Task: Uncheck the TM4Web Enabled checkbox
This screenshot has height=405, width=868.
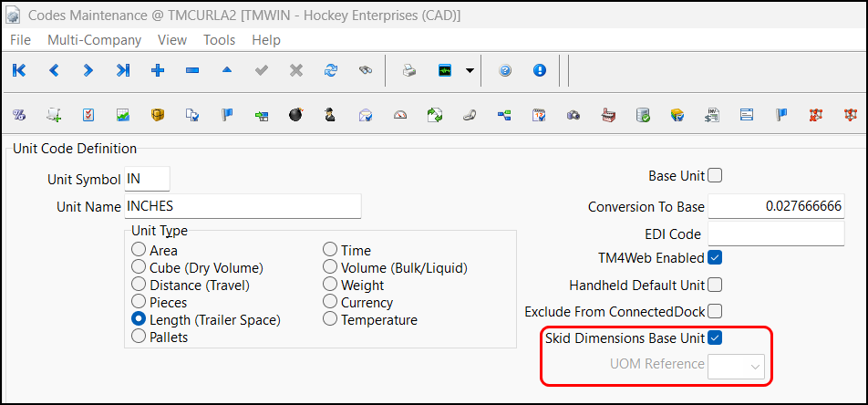Action: click(x=715, y=257)
